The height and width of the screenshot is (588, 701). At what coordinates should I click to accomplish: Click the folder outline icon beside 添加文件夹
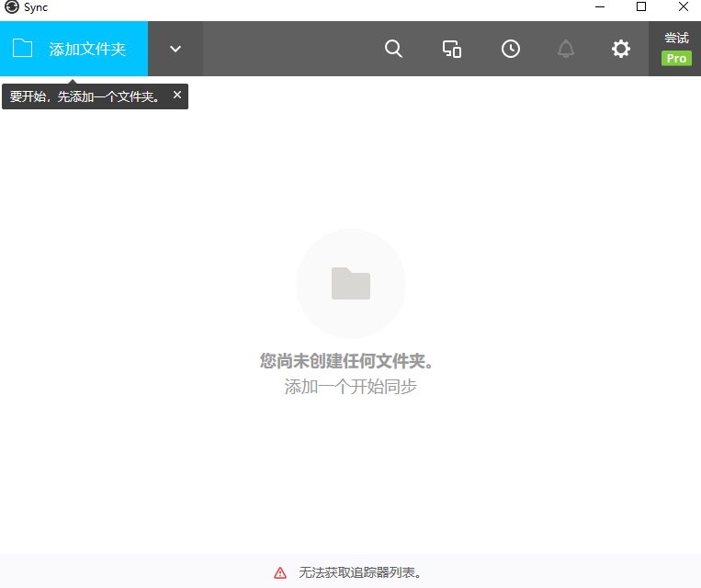pyautogui.click(x=23, y=49)
